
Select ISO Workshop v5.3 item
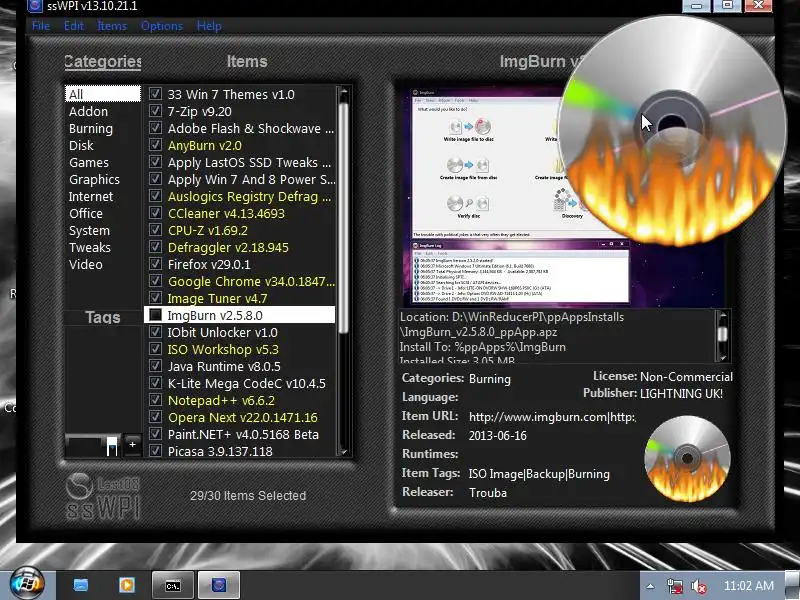pos(223,349)
